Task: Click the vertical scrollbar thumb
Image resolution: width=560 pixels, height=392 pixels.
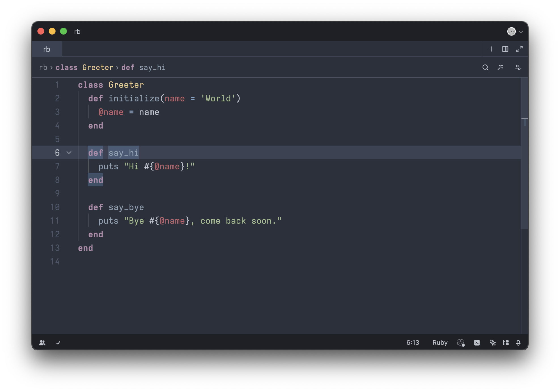Action: (x=525, y=153)
